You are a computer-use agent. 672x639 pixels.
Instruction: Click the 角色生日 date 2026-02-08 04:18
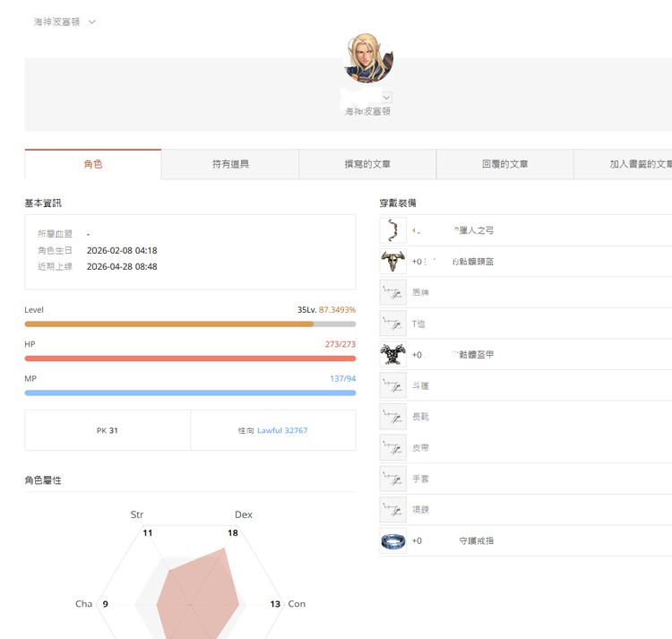coord(122,250)
